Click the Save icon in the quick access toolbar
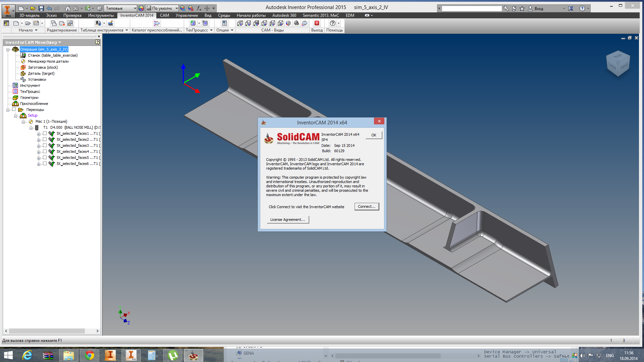Image resolution: width=644 pixels, height=362 pixels. [x=41, y=8]
